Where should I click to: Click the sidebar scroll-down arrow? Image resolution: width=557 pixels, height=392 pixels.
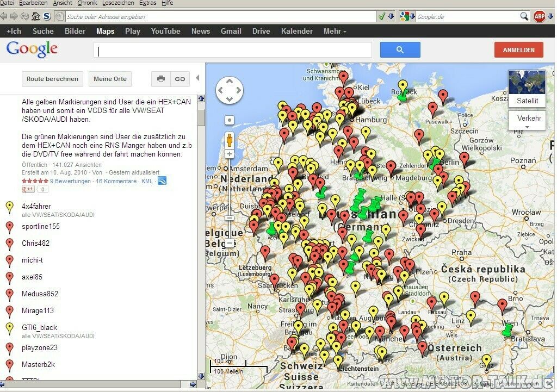tap(201, 376)
